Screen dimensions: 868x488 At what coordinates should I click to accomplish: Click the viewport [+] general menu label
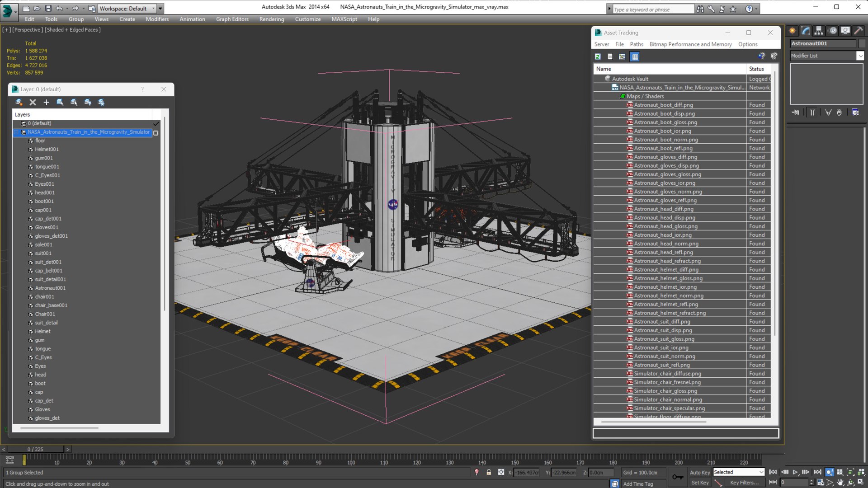pyautogui.click(x=6, y=30)
